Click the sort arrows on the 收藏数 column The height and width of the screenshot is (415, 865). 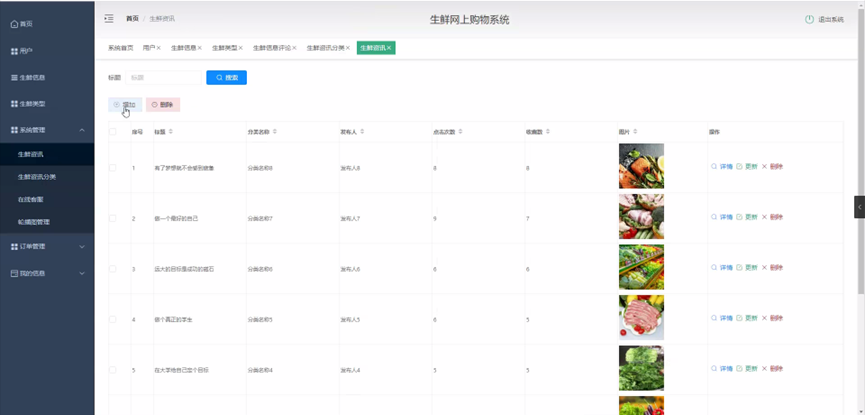548,132
